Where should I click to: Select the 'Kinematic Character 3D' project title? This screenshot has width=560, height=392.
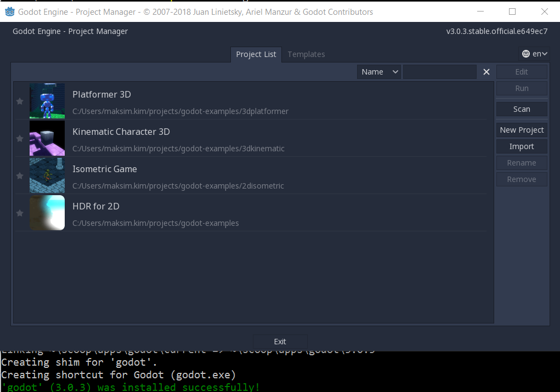click(x=121, y=132)
